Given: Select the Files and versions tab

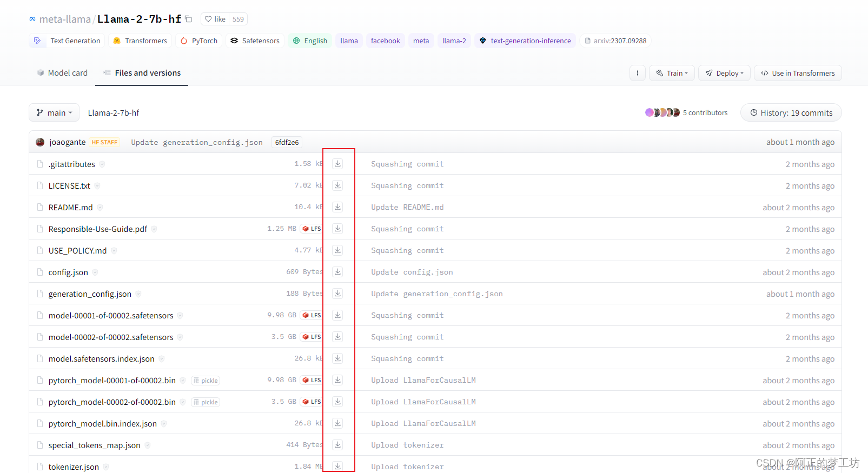Looking at the screenshot, I should point(142,73).
